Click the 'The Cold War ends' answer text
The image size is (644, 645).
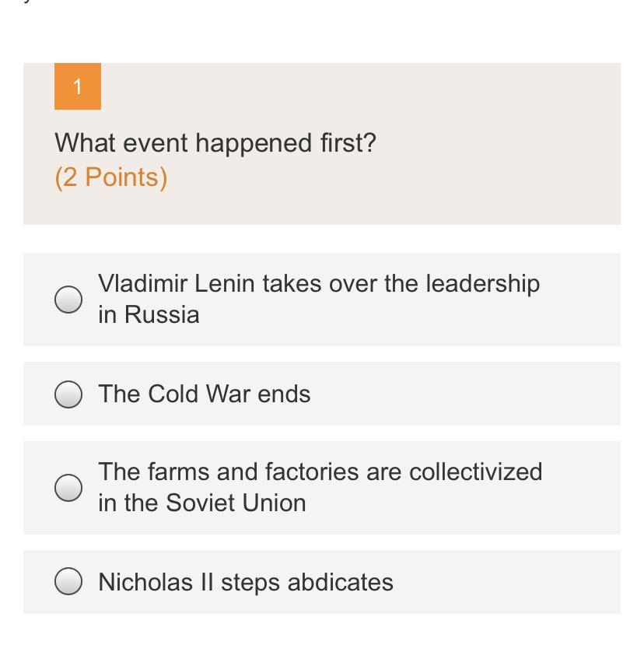204,394
